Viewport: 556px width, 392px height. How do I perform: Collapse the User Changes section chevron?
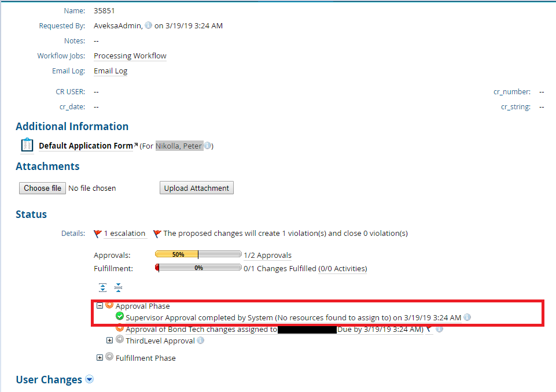pyautogui.click(x=89, y=379)
